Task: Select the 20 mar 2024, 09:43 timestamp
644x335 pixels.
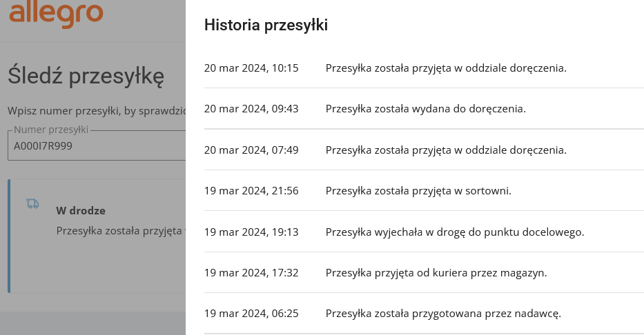Action: coord(251,109)
